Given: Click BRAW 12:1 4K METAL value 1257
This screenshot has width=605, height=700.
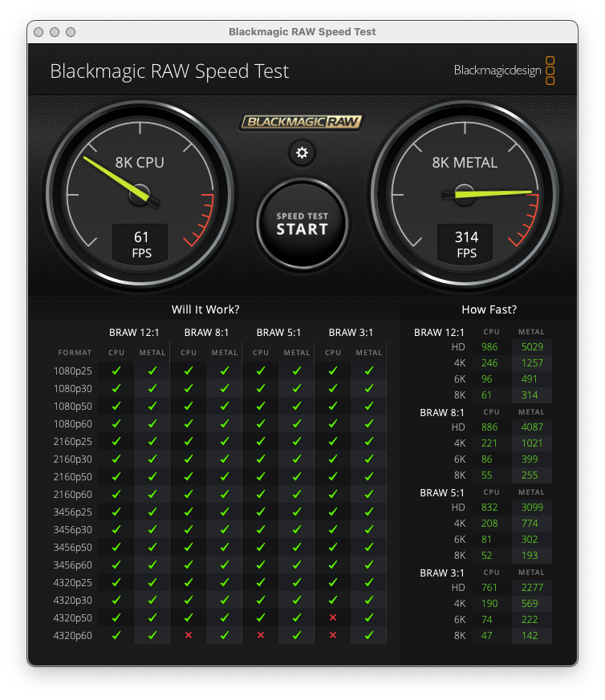Looking at the screenshot, I should point(532,363).
